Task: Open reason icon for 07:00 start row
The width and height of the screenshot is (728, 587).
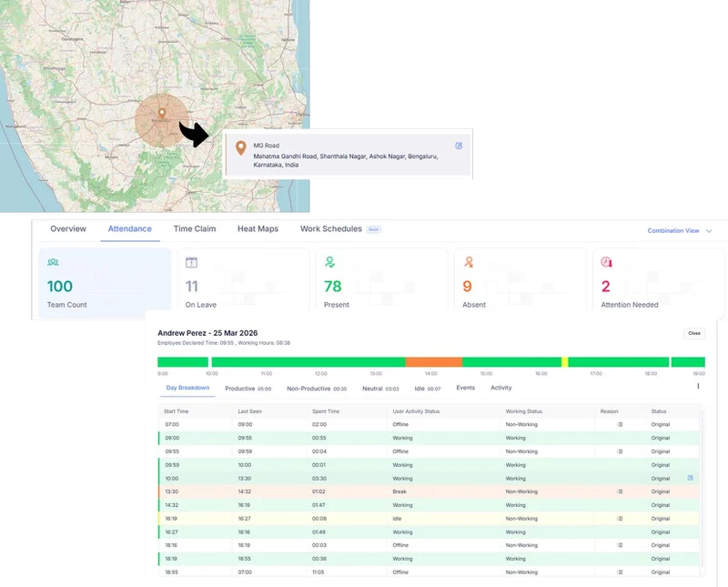Action: coord(620,424)
